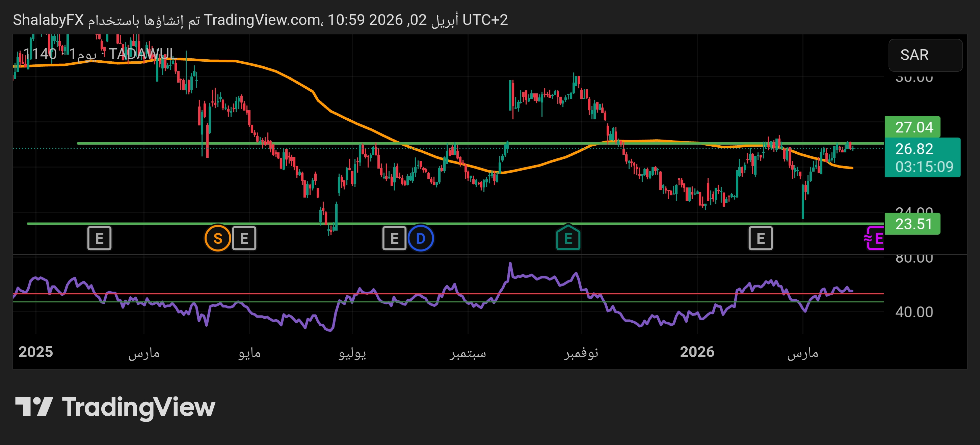Click the 40.00 label on the RSI scale
Viewport: 980px width, 445px height.
coord(914,312)
